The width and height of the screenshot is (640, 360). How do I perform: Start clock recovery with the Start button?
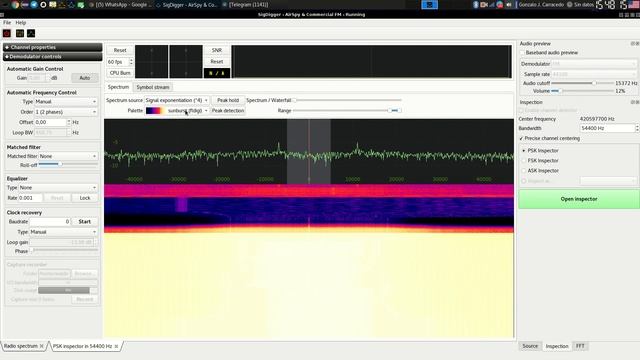tap(84, 222)
